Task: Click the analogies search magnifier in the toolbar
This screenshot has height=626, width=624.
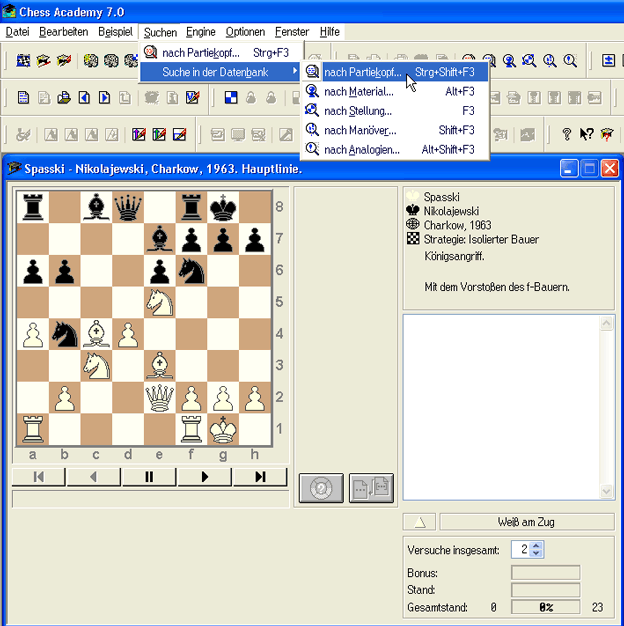Action: (570, 61)
